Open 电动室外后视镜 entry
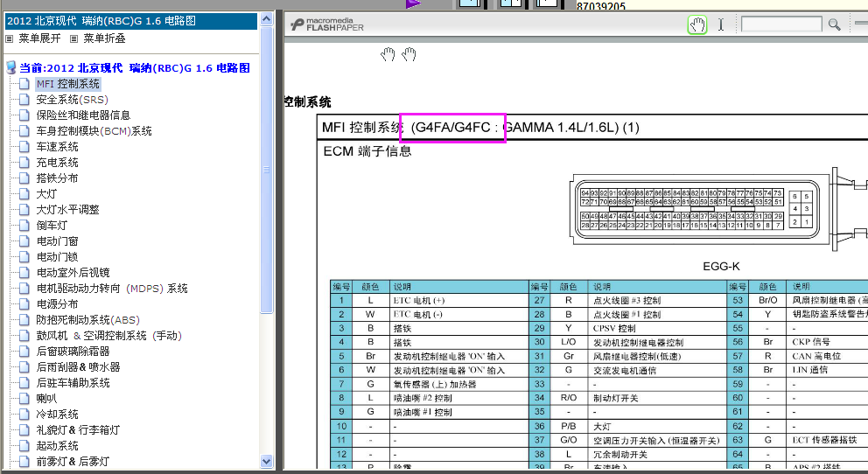868x474 pixels. [x=73, y=273]
